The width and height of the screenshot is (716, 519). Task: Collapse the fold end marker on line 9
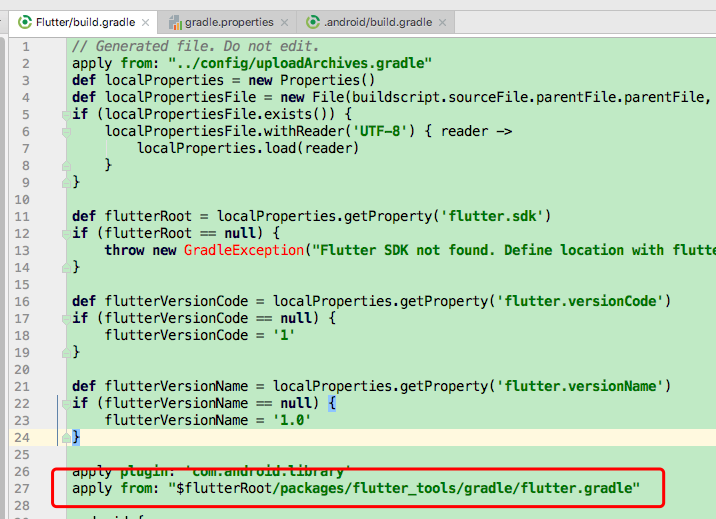click(66, 183)
